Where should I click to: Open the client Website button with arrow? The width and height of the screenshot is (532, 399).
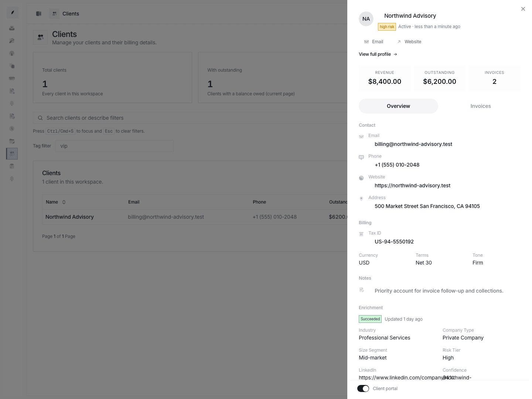point(409,42)
